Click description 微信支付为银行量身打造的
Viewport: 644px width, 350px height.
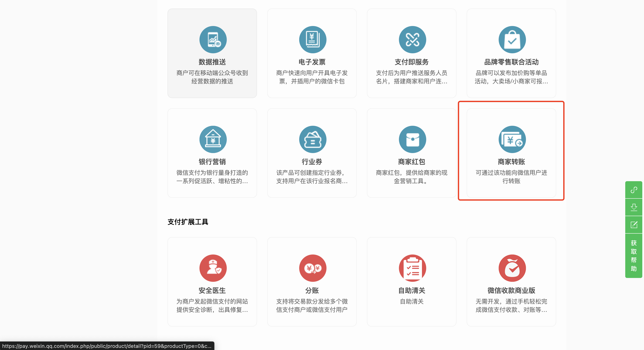[x=212, y=177]
